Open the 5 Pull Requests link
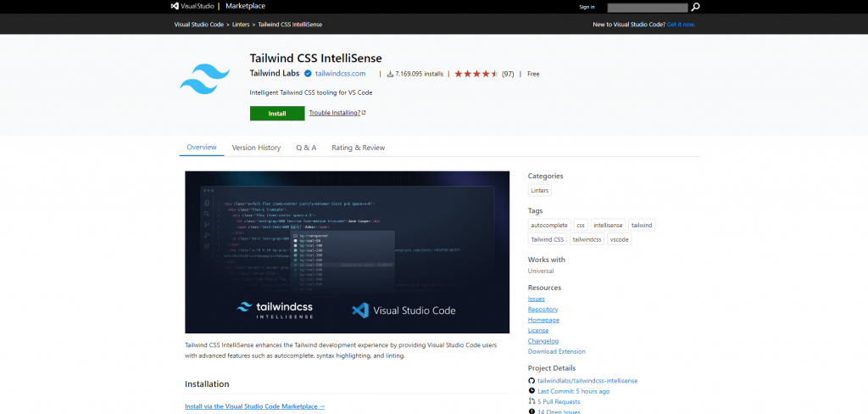Screen dimensions: 868x414 559,402
